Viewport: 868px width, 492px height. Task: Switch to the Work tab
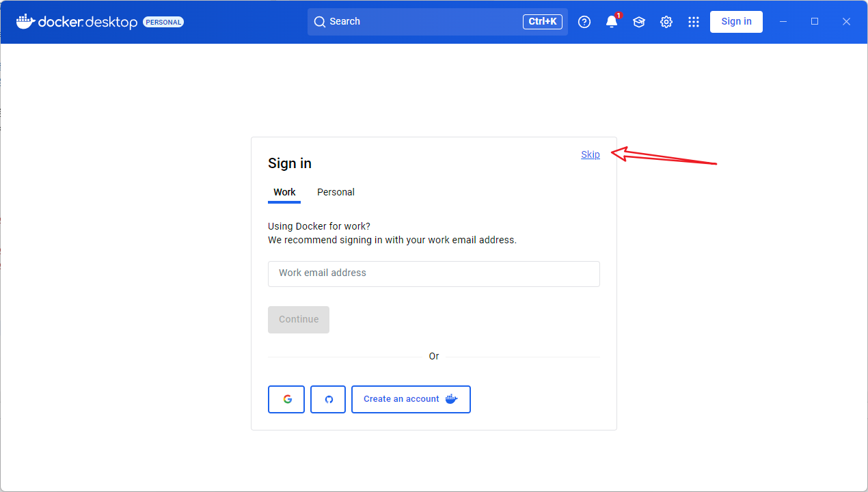pos(284,192)
